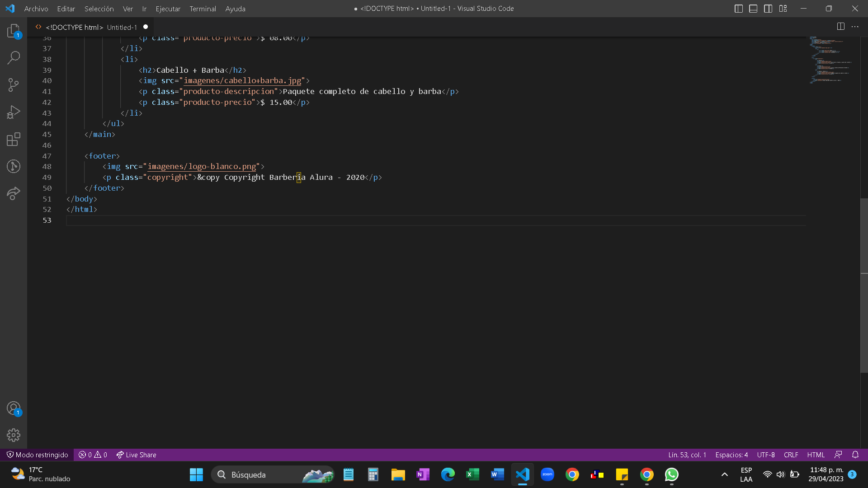Screen dimensions: 868x488
Task: Select UTF-8 encoding in status bar
Action: pos(765,455)
